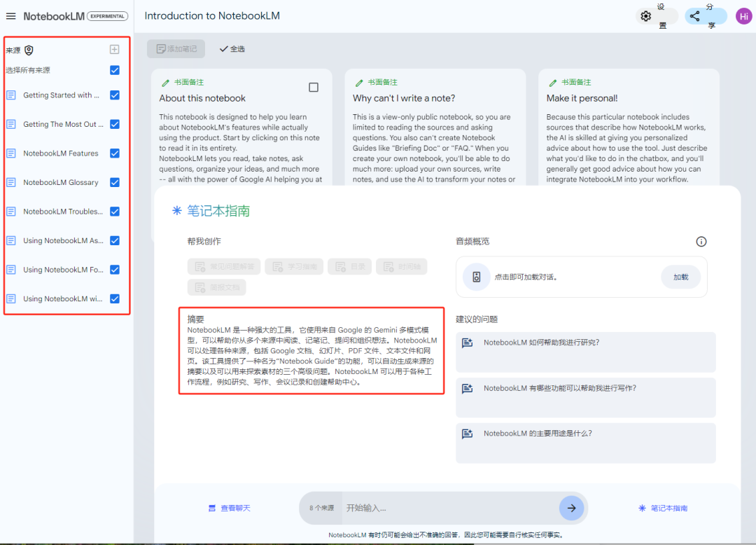
Task: Click the share icon
Action: coord(695,16)
